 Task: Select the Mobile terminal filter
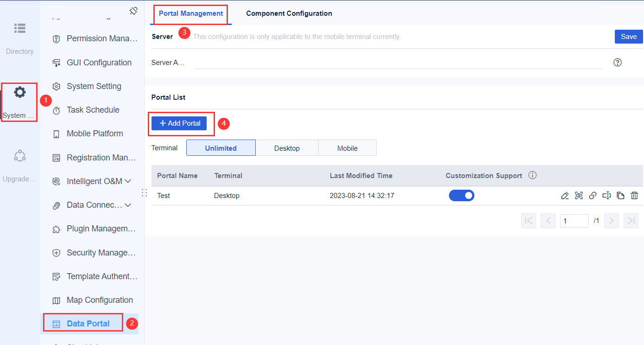pyautogui.click(x=347, y=147)
